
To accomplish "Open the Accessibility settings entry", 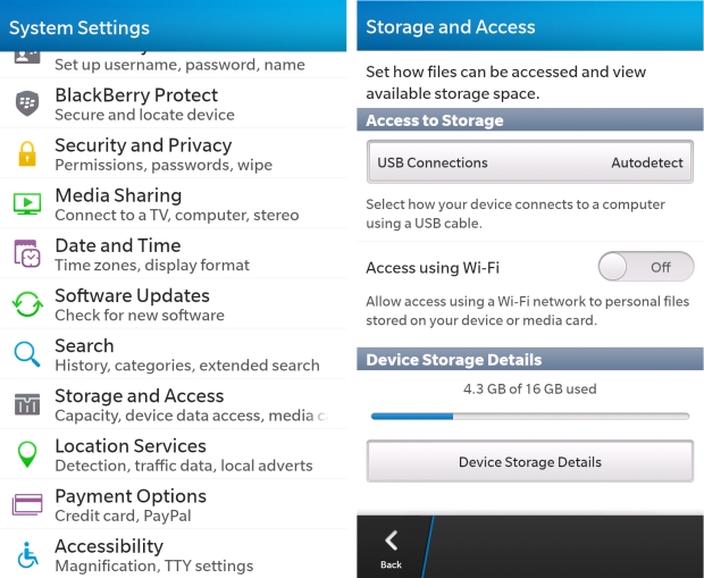I will click(x=180, y=555).
